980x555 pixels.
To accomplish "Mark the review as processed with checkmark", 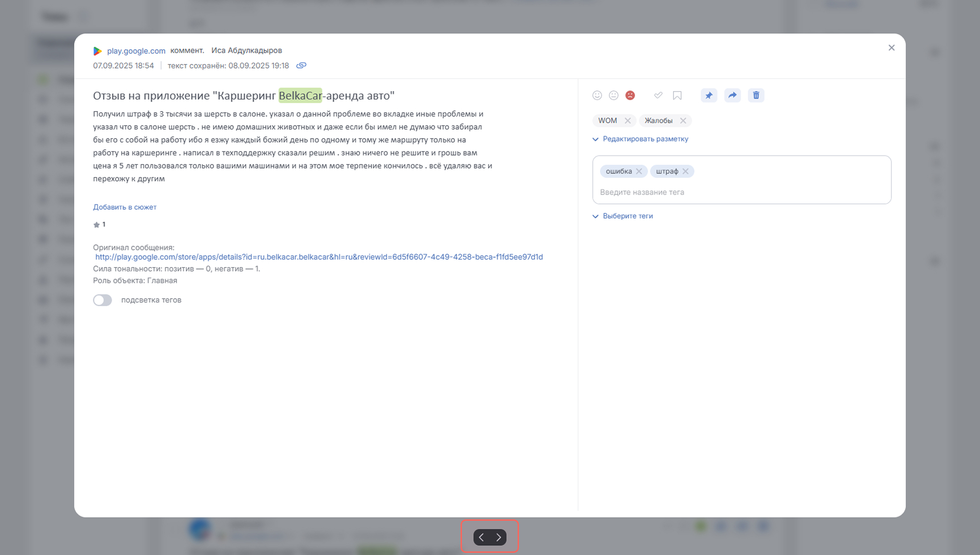I will tap(658, 95).
